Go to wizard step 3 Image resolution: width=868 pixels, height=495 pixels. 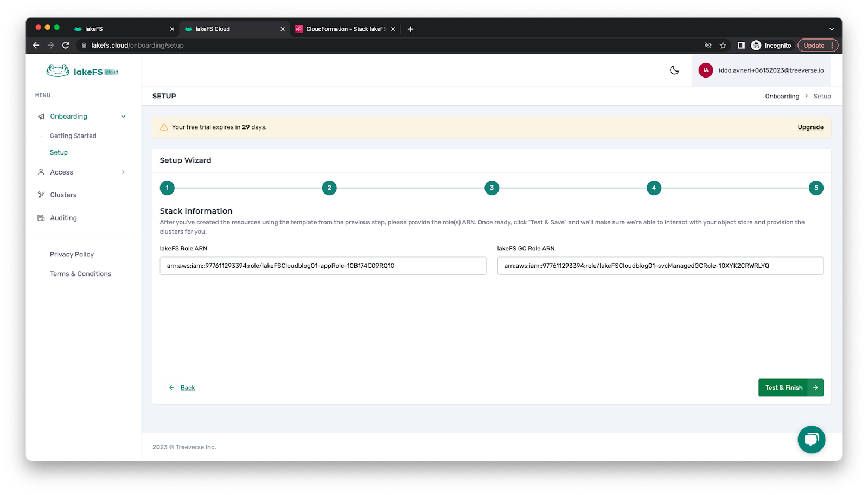click(x=492, y=188)
